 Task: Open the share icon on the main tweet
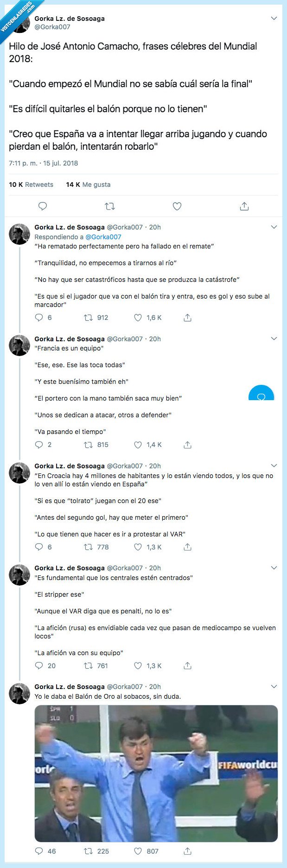[243, 206]
